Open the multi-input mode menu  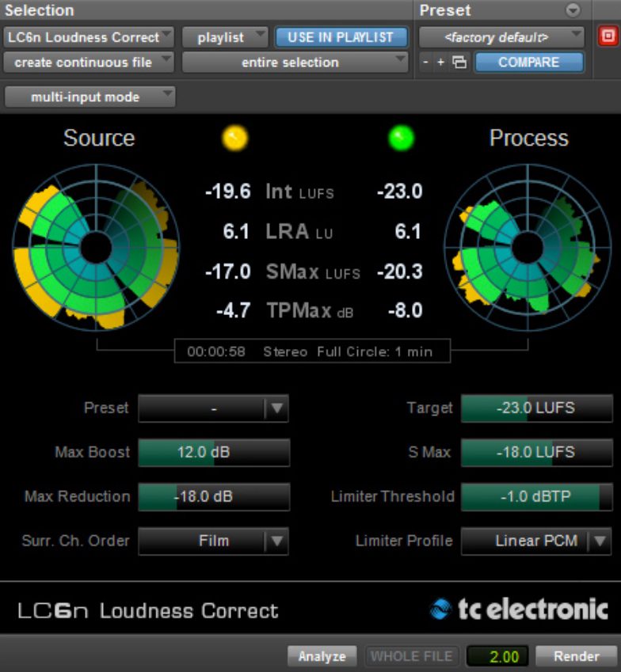coord(90,97)
